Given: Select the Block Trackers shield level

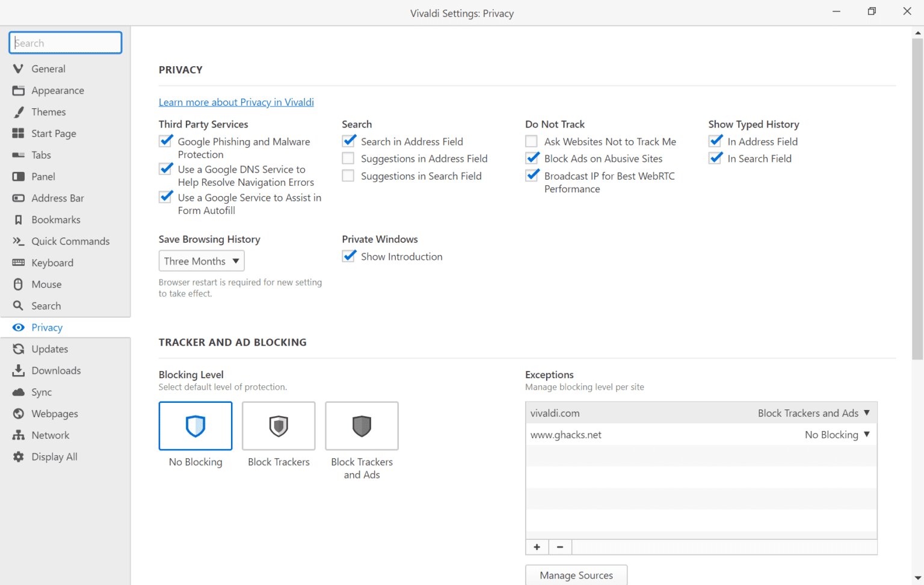Looking at the screenshot, I should 279,426.
